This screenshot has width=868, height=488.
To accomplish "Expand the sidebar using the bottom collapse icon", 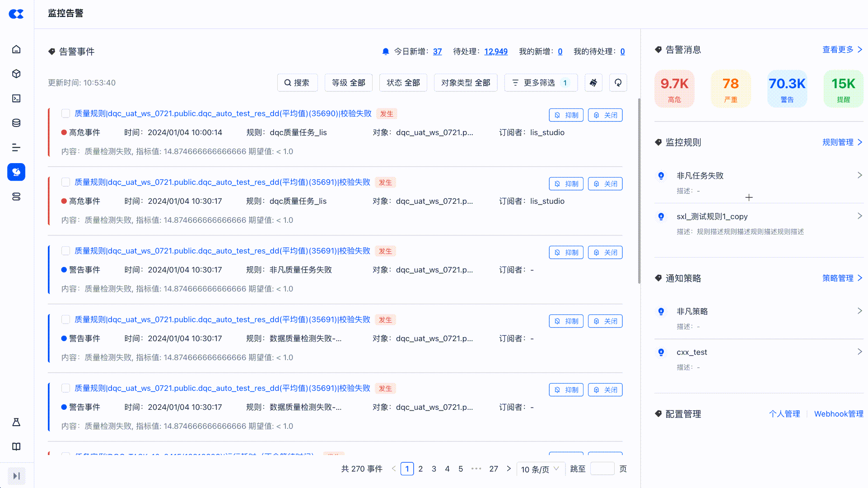I will coord(17,476).
